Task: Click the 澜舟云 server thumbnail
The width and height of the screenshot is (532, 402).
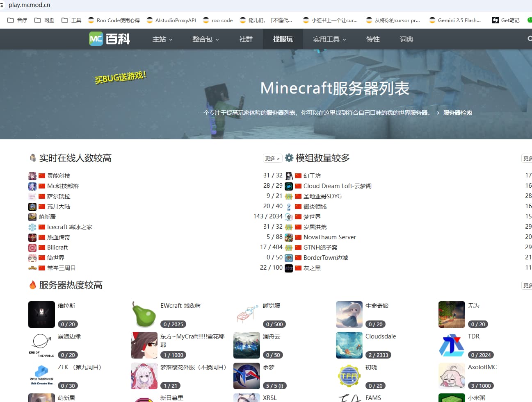Action: 247,345
